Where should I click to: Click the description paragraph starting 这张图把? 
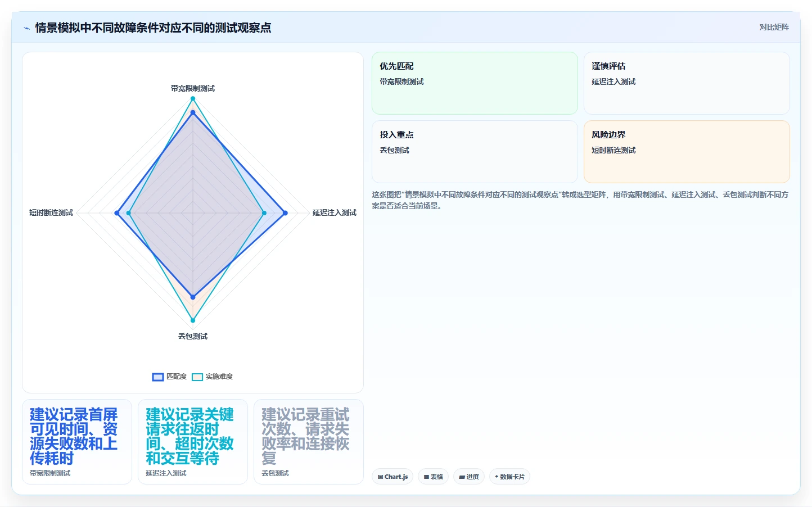580,200
